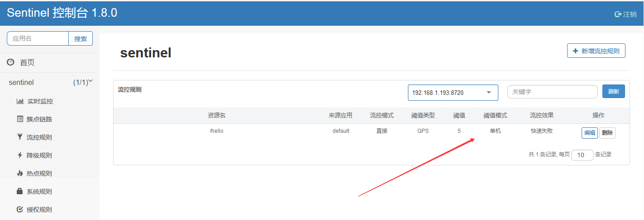Click the 资源名 column header
The image size is (644, 220).
coord(217,116)
